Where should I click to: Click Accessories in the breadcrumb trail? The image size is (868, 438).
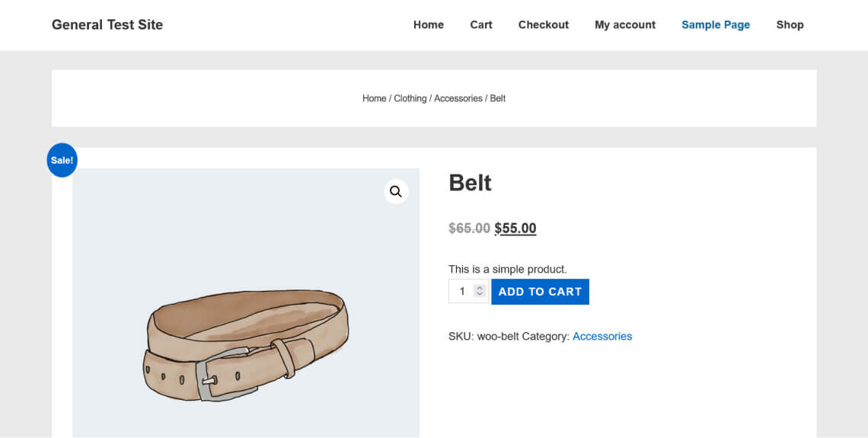(x=458, y=98)
